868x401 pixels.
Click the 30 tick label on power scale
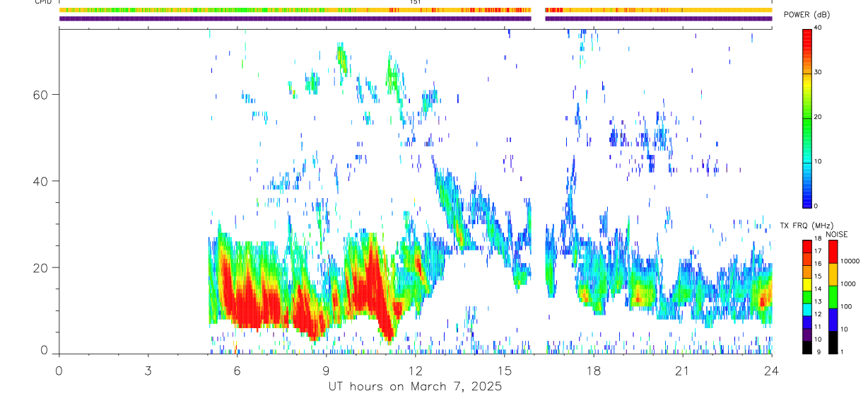(818, 73)
